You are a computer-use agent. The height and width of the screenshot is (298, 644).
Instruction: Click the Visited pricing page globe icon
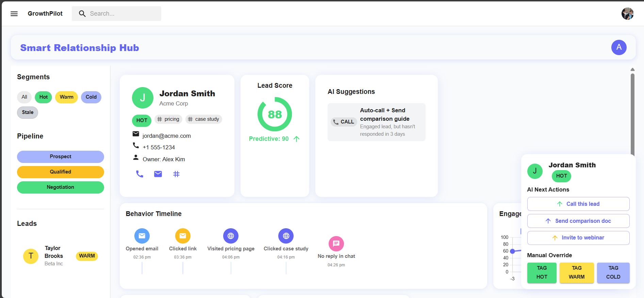click(x=231, y=236)
